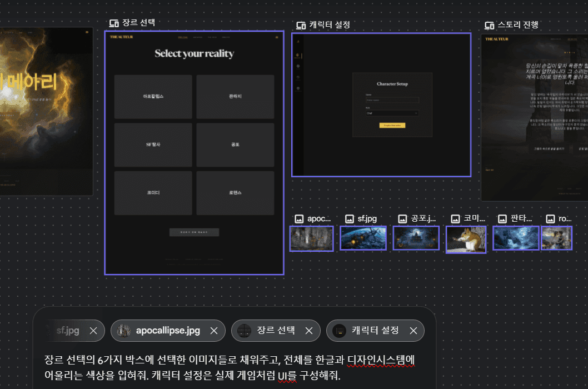588x389 pixels.
Task: Select the 판타지 fantasy image thumbnail
Action: click(516, 238)
